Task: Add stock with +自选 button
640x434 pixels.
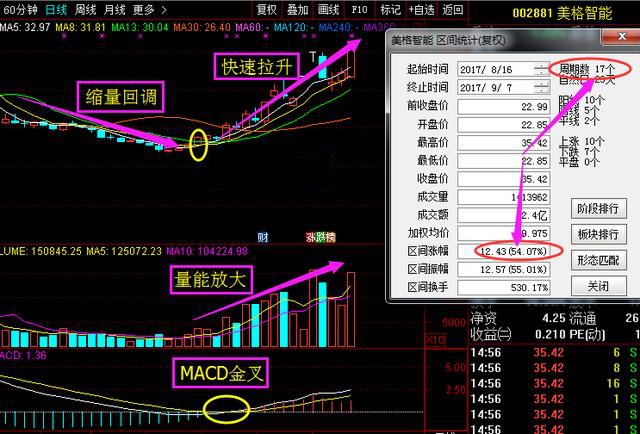Action: [423, 10]
